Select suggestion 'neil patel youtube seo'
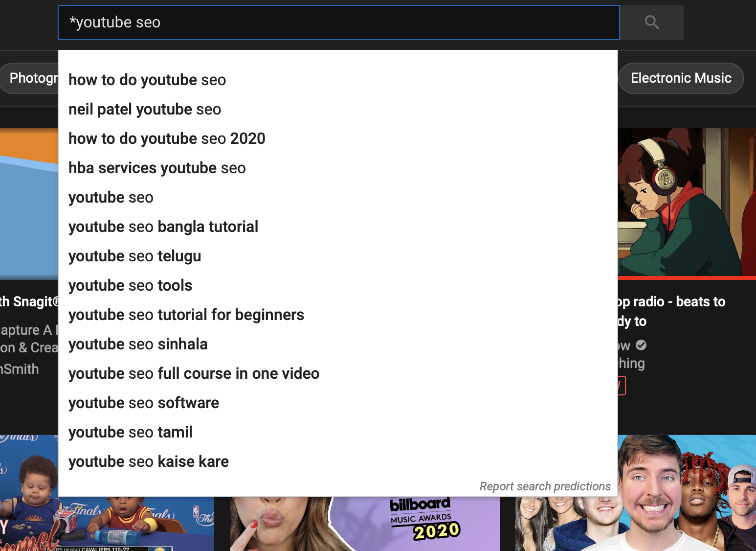This screenshot has width=756, height=551. 338,109
